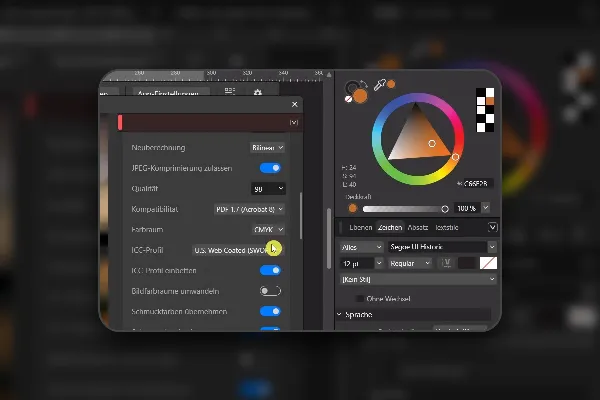Open the Neuberechnung dropdown

[x=267, y=148]
